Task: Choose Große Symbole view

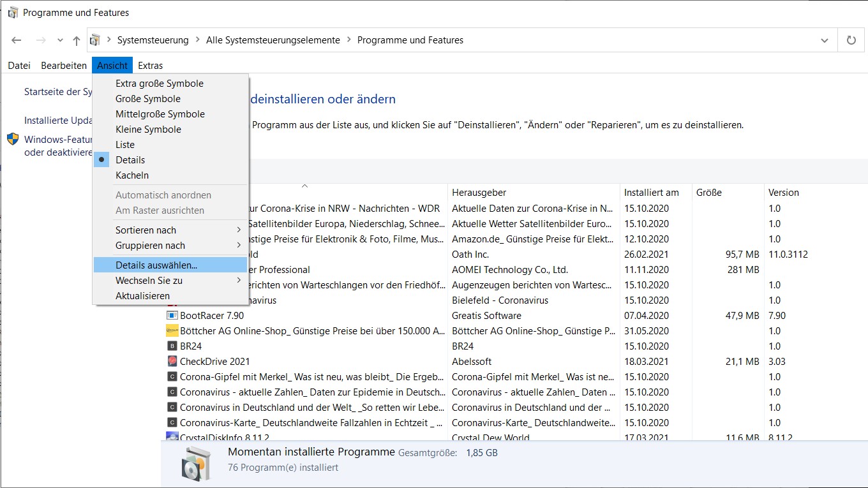Action: (170, 99)
